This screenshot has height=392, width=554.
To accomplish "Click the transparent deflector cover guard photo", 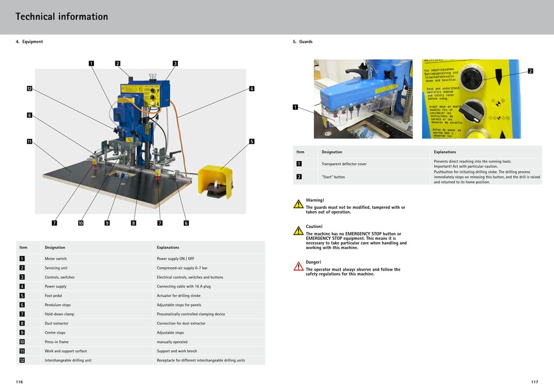I will pos(363,99).
